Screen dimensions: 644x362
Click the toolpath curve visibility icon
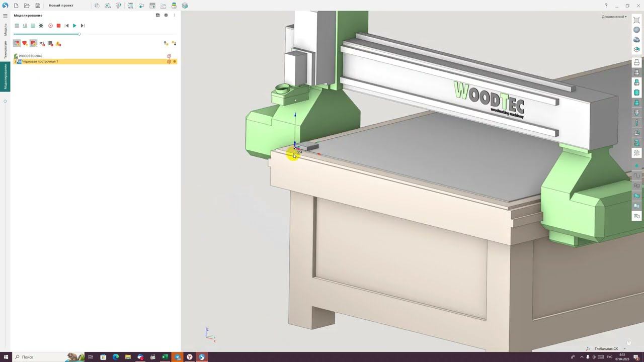coord(636,176)
